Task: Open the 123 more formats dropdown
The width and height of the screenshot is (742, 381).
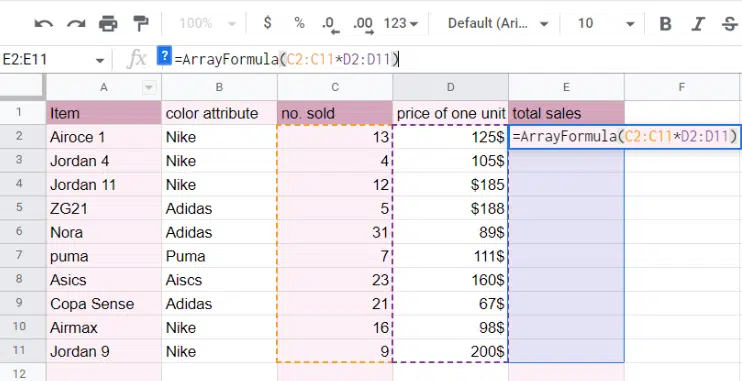Action: pyautogui.click(x=401, y=23)
